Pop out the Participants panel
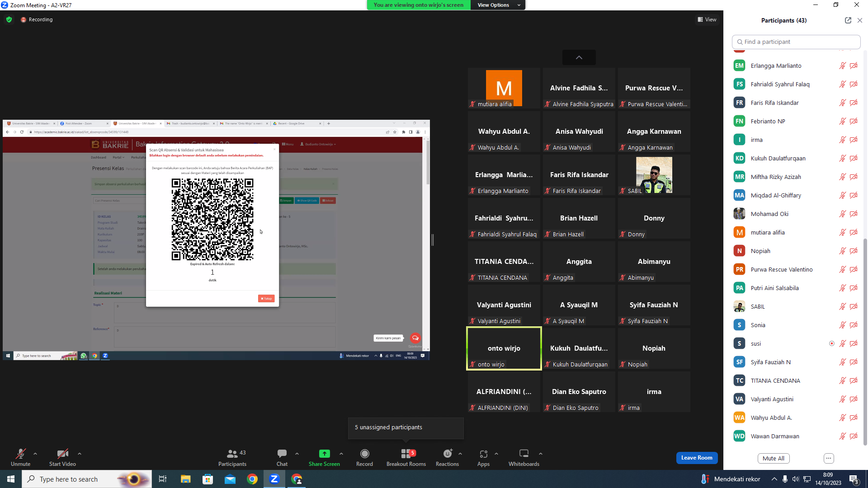This screenshot has width=868, height=488. (x=848, y=20)
